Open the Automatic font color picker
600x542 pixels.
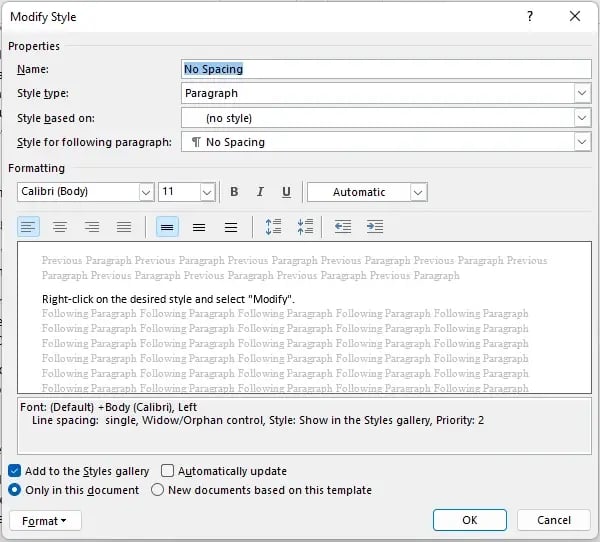(x=418, y=192)
